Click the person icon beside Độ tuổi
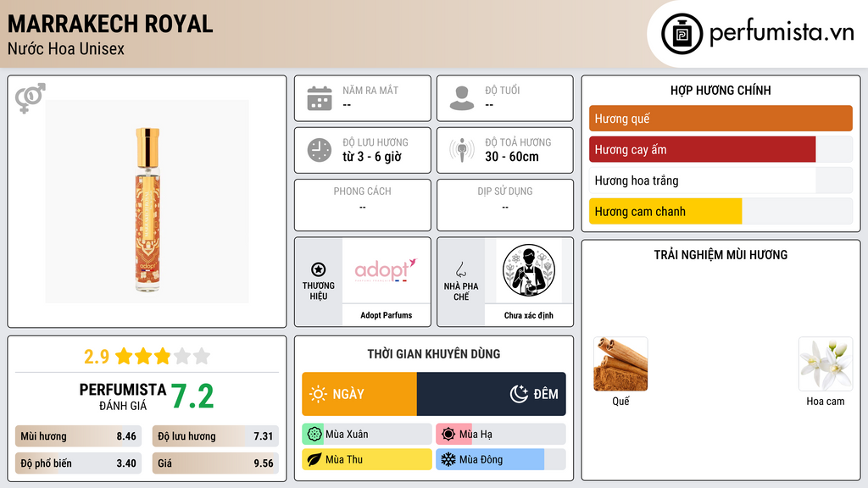The height and width of the screenshot is (488, 868). point(462,98)
